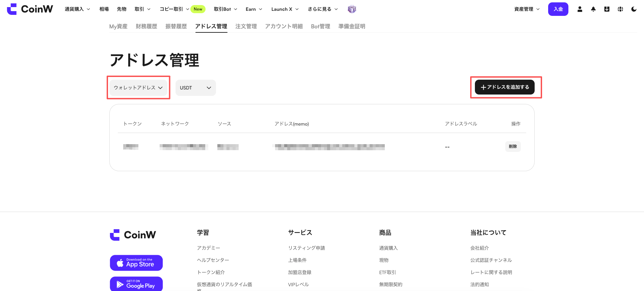Click the ネットワーク column header
Screen dimensions: 644x291
click(x=175, y=124)
